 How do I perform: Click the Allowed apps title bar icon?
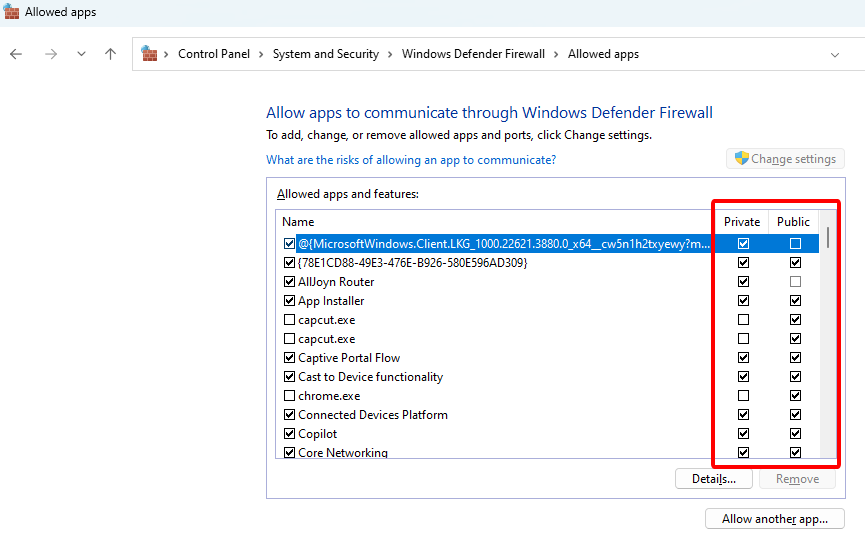tap(11, 11)
